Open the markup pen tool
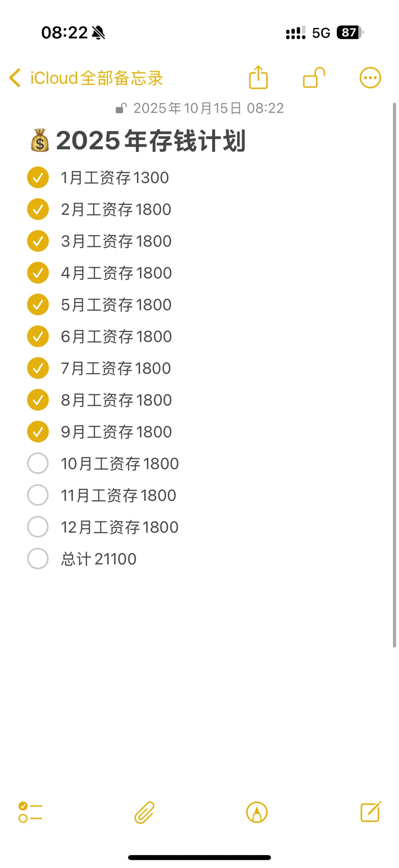Viewport: 399px width, 868px height. click(257, 812)
